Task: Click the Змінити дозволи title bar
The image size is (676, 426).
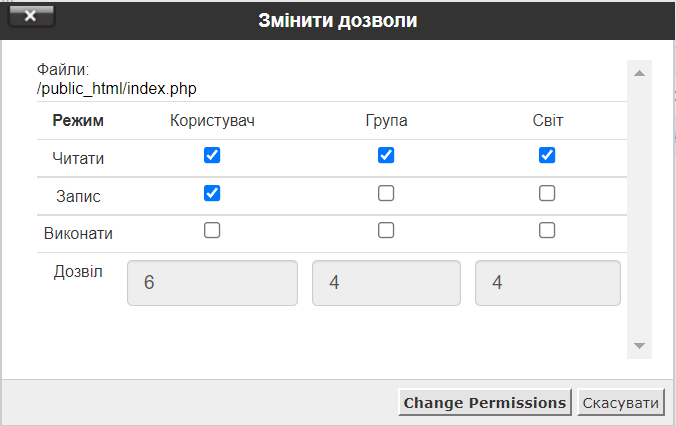Action: [x=338, y=19]
